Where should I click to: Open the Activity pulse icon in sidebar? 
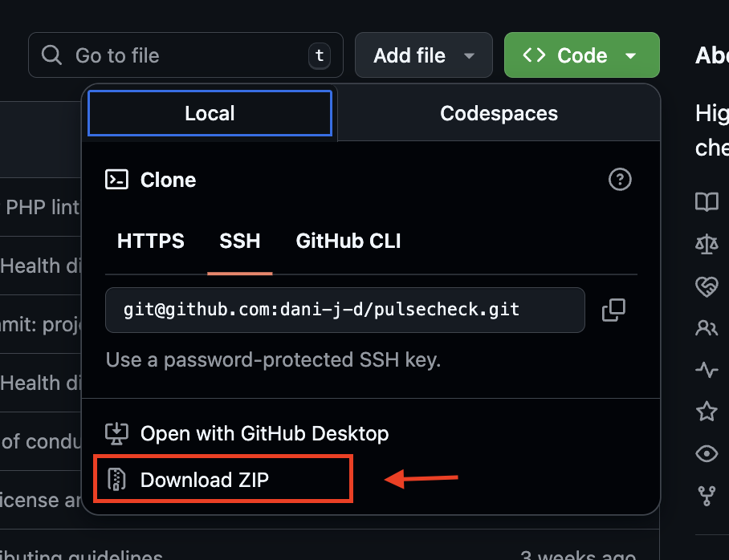tap(707, 370)
